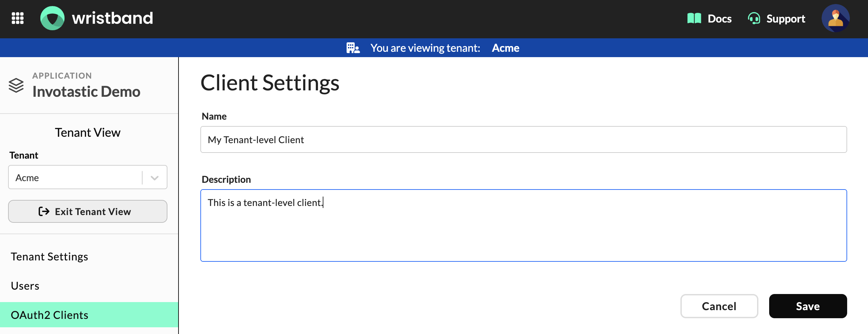Click the Support headset icon
Screen dimensions: 868x334
coord(754,18)
